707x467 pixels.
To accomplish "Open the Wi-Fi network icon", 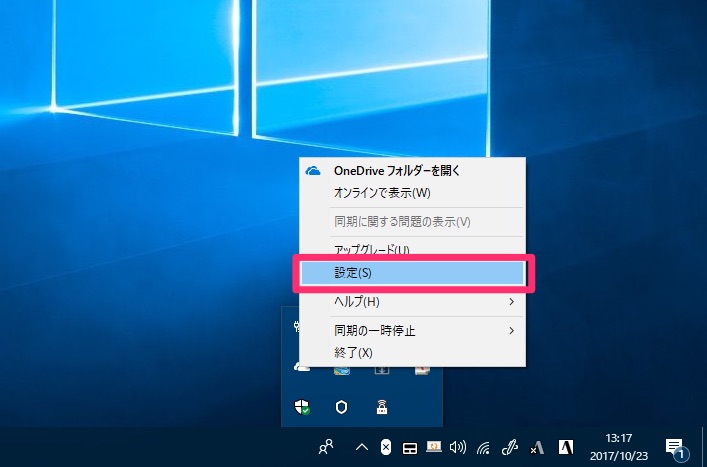I will click(483, 448).
